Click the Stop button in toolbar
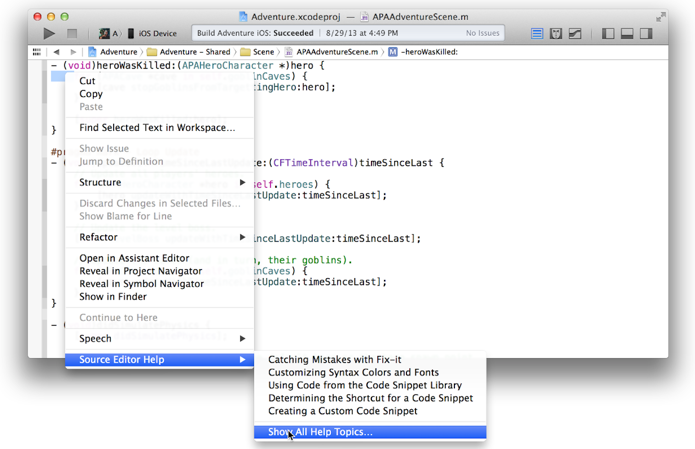Viewport: 695px width, 449px height. tap(72, 33)
